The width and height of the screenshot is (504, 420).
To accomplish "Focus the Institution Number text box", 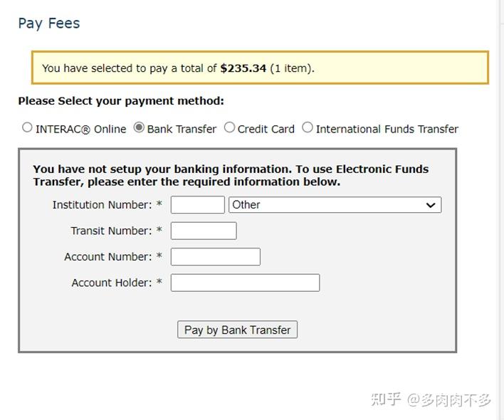I will point(197,205).
